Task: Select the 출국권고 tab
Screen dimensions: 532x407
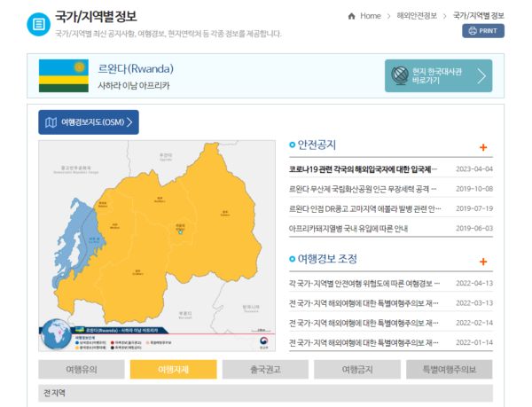Action: click(265, 369)
